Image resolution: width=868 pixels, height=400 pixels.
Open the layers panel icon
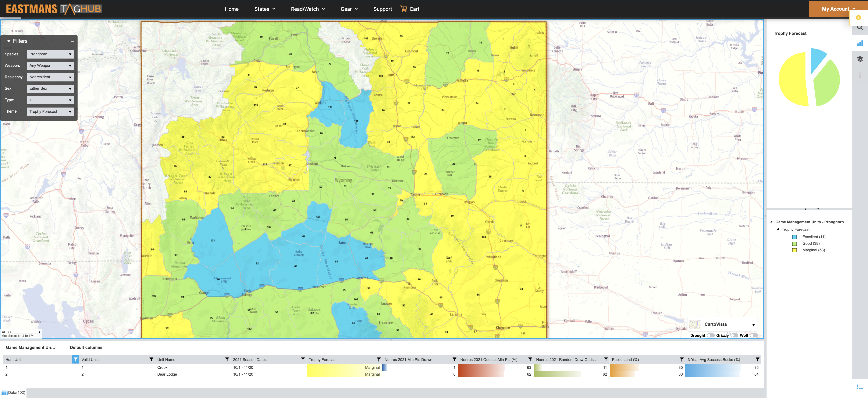(x=860, y=59)
